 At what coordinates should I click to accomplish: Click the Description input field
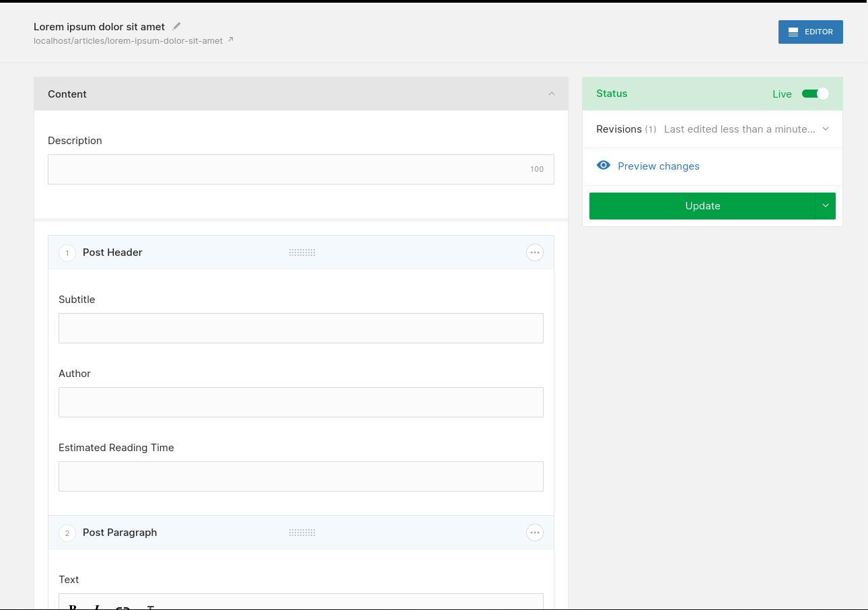[x=289, y=169]
